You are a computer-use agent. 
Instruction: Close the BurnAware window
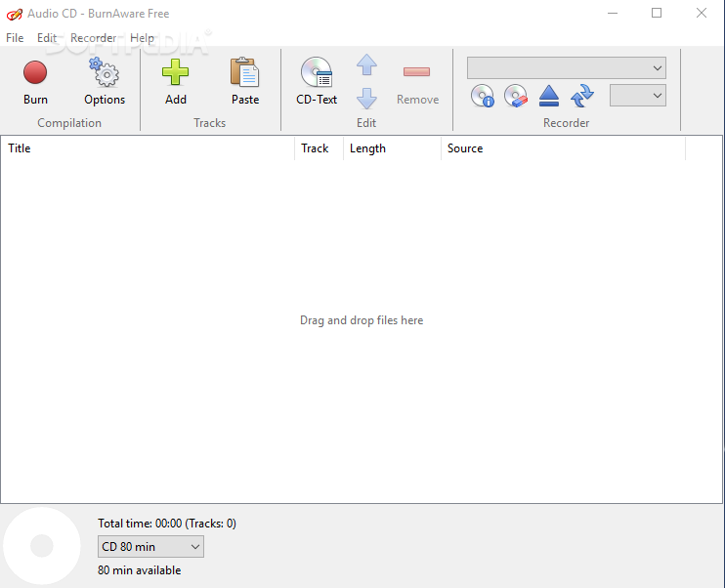[702, 13]
